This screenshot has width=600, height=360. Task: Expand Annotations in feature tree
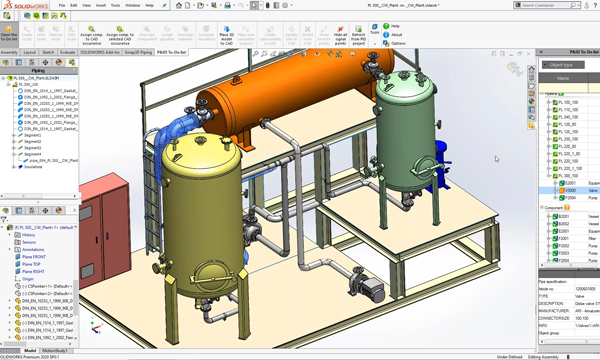pyautogui.click(x=10, y=249)
